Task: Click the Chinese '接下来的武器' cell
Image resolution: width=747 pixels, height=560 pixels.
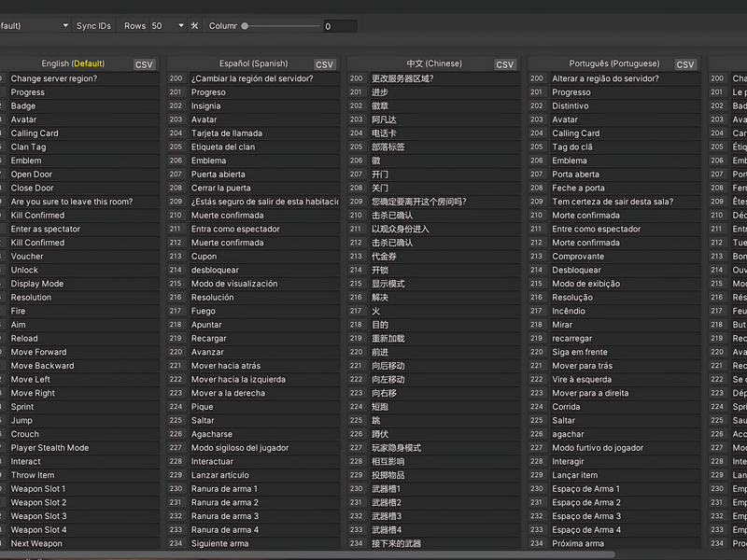Action: 445,543
